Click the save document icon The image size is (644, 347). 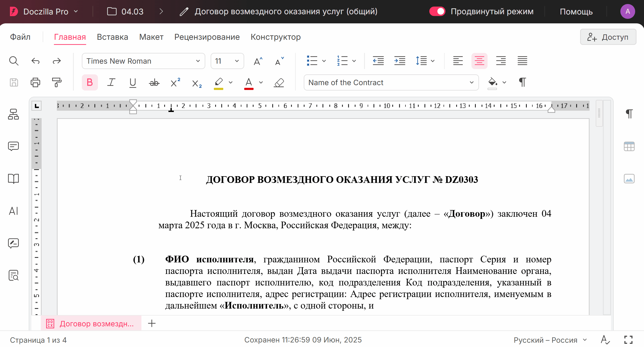pyautogui.click(x=14, y=82)
